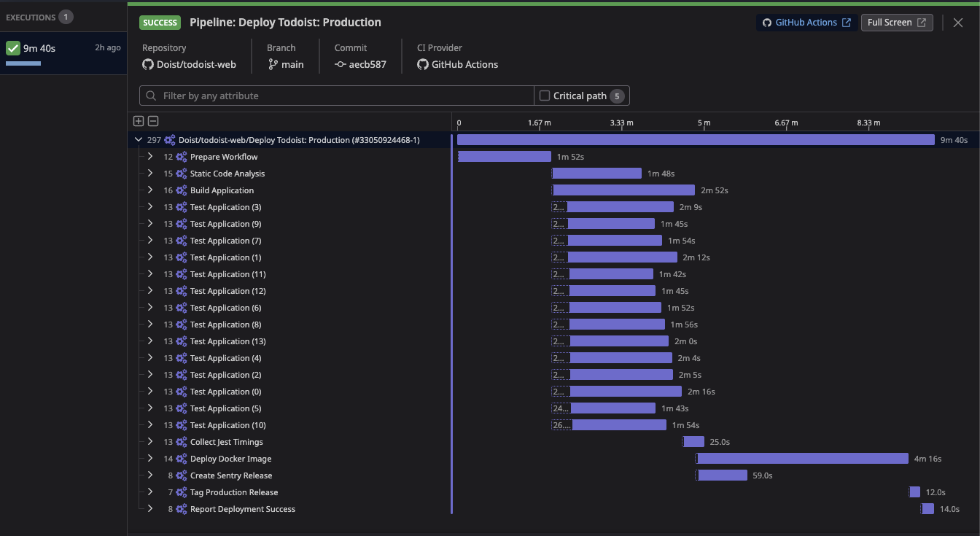Click the Deploy Docker Image 4m 16s bar

(x=802, y=459)
